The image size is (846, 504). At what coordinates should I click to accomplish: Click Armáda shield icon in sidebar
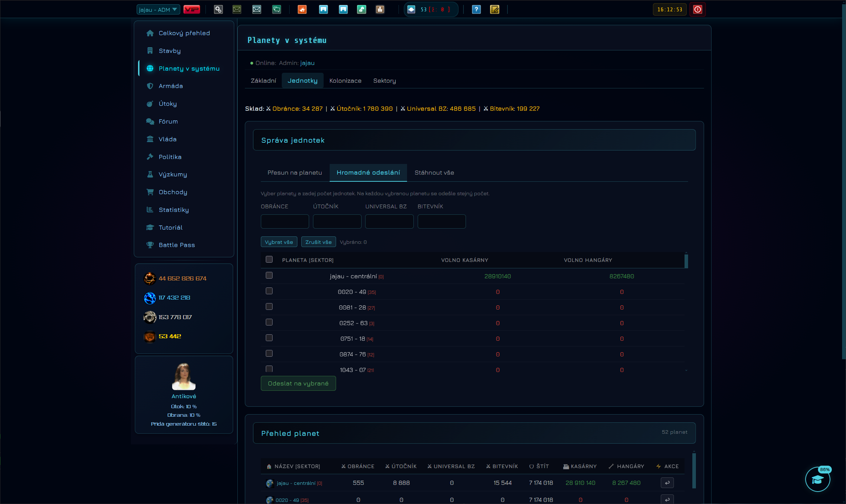pyautogui.click(x=150, y=86)
